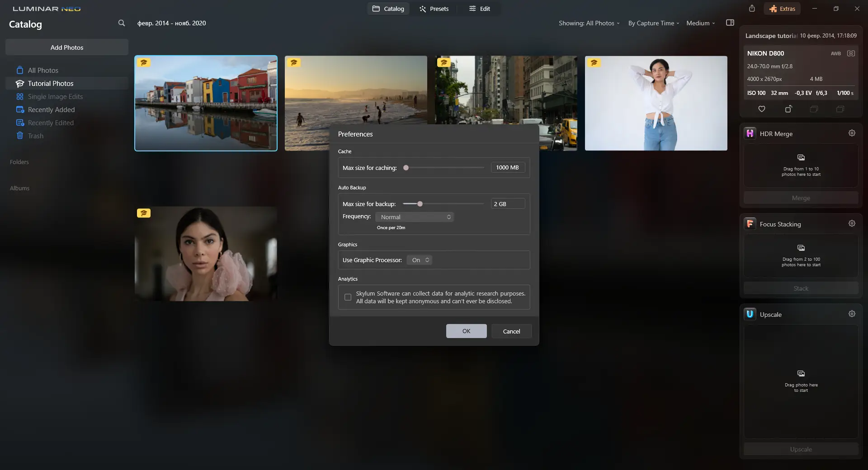This screenshot has width=868, height=470.
Task: Click the Recently Edited icon
Action: coord(20,122)
